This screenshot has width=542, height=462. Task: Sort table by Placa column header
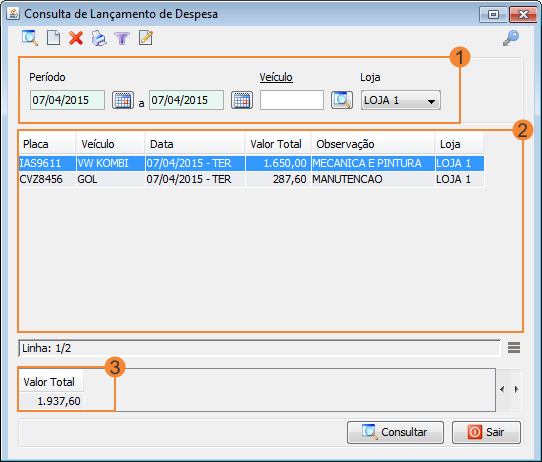pyautogui.click(x=47, y=144)
